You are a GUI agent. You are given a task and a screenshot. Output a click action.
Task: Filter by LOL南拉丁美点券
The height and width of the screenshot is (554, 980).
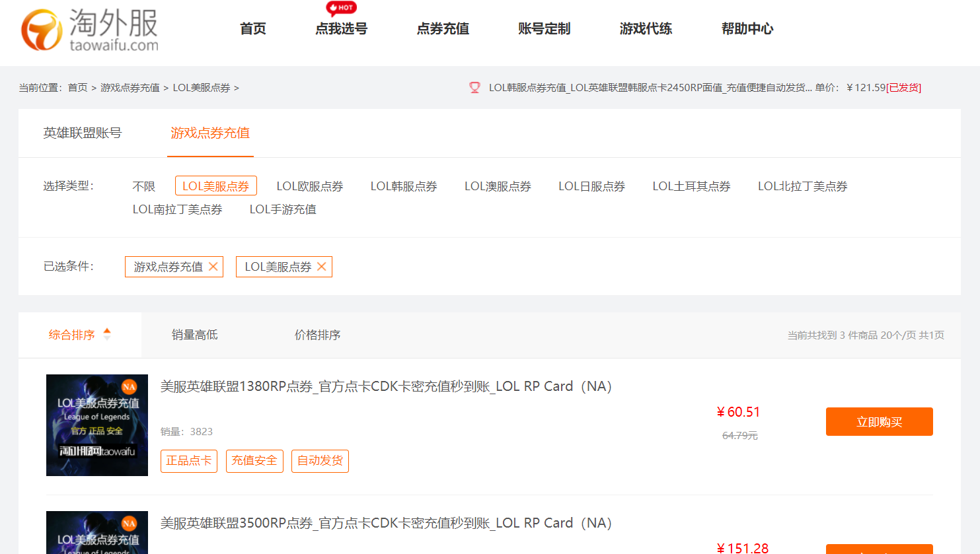177,209
